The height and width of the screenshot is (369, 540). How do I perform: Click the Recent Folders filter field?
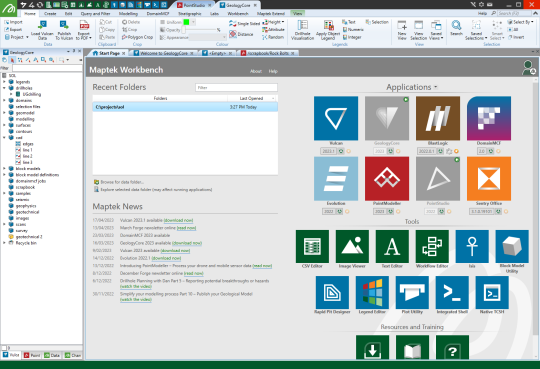tap(236, 88)
